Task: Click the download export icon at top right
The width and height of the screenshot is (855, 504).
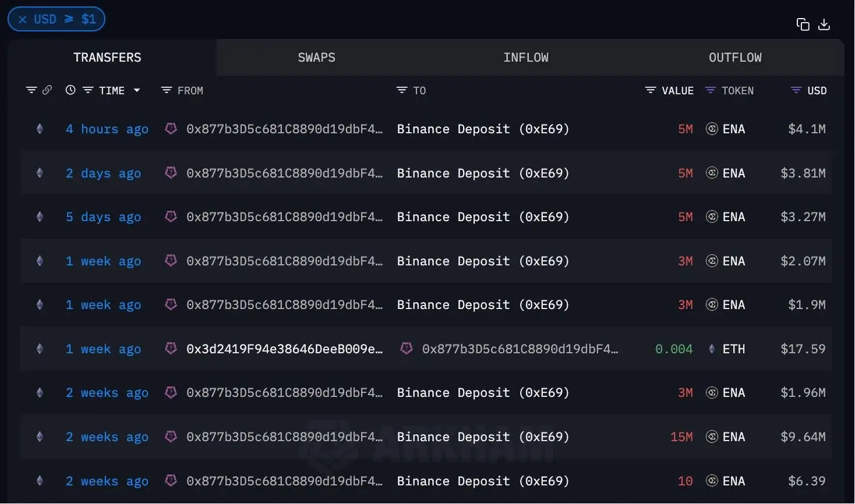Action: pos(825,24)
